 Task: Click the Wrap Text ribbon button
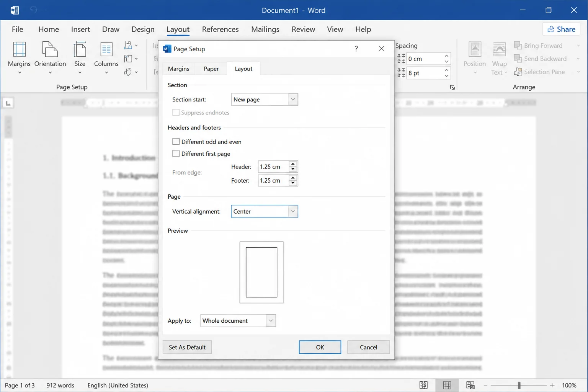click(499, 58)
